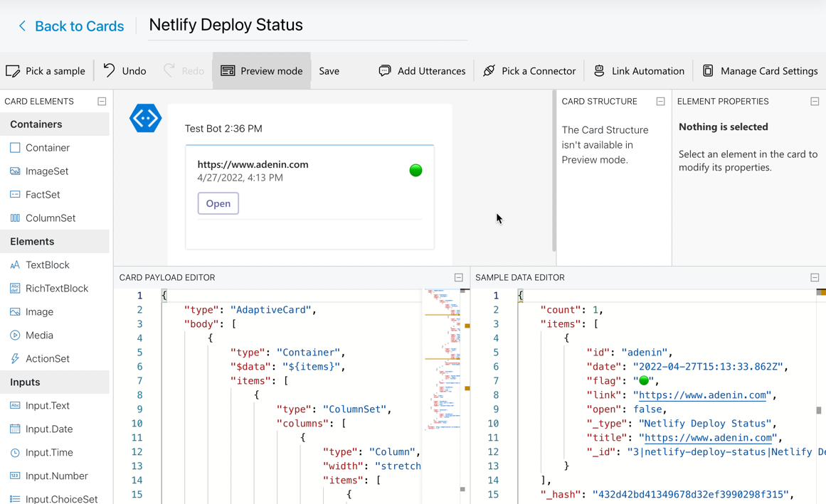Click the Manage Card Settings icon

pos(708,71)
